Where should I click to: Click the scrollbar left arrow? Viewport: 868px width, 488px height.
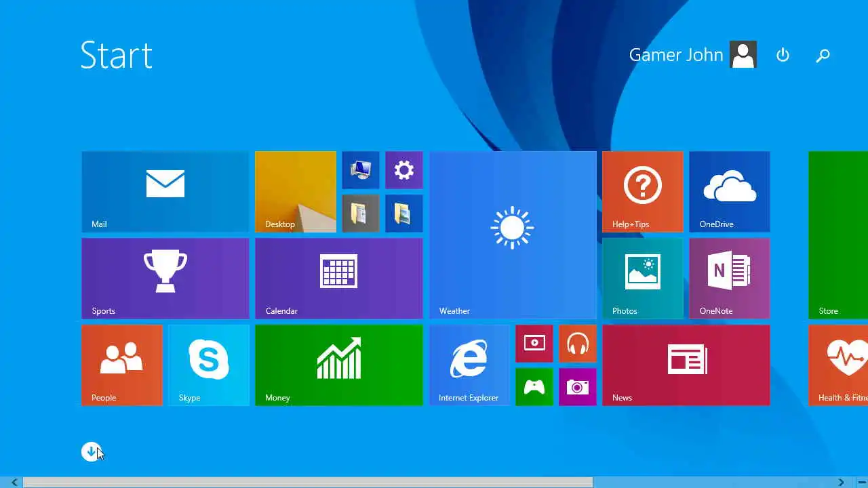14,483
